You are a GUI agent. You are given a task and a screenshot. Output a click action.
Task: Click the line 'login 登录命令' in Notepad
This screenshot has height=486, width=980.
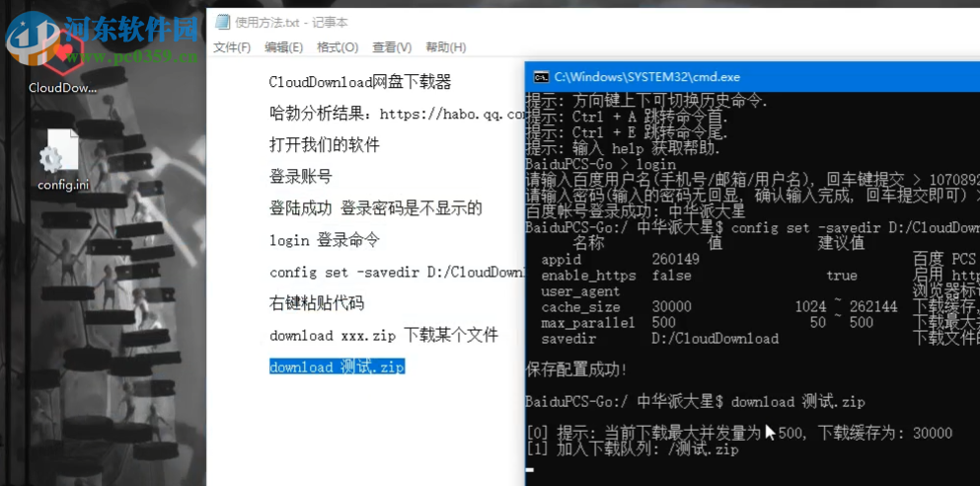click(x=325, y=241)
